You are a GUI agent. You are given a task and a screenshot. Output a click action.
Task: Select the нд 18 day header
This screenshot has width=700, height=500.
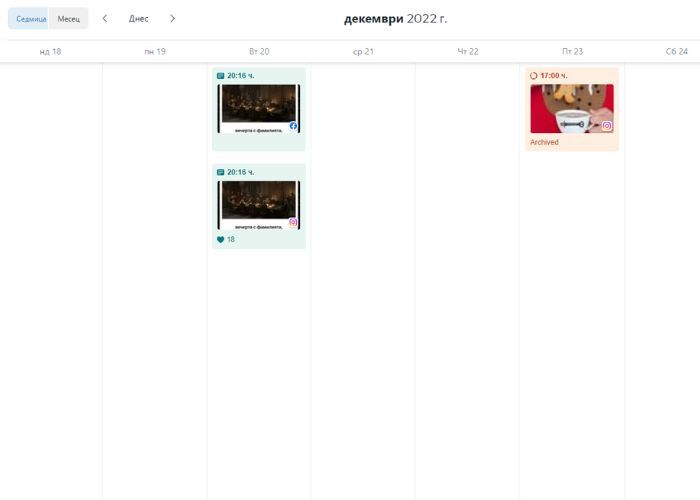50,51
